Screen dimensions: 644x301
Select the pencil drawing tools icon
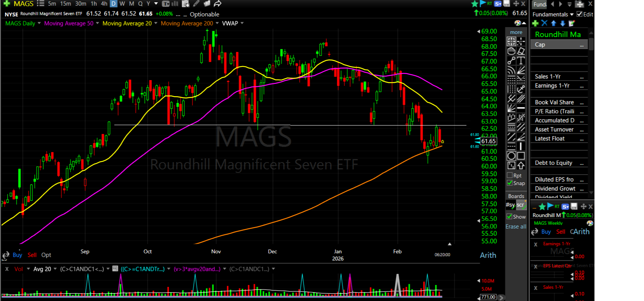(196, 4)
